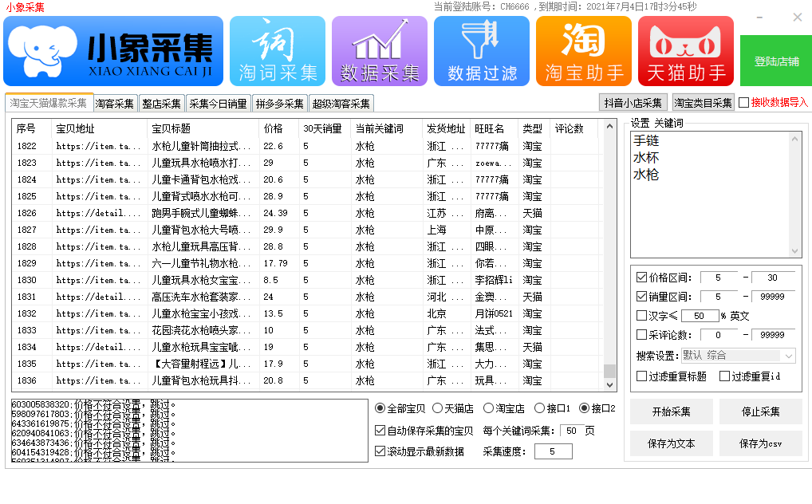812x504 pixels.
Task: Toggle 价格区间 checkbox
Action: point(641,278)
